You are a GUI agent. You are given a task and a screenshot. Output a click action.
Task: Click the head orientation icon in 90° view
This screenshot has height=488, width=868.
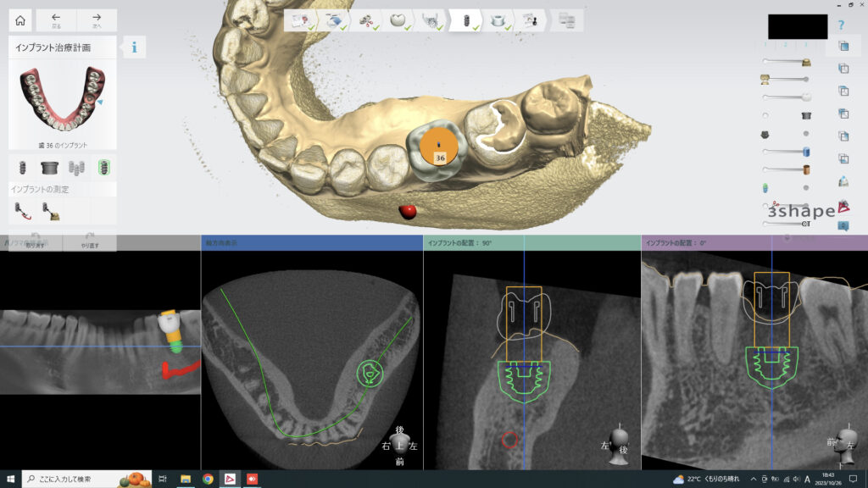pyautogui.click(x=616, y=446)
